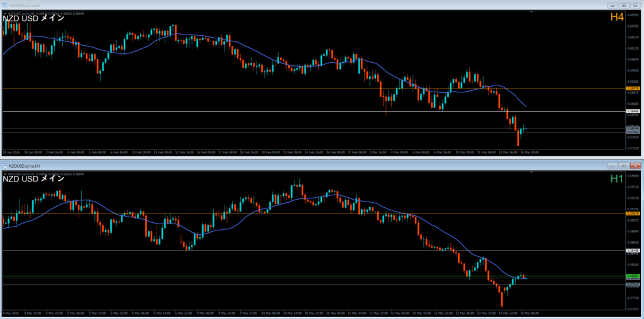644x319 pixels.
Task: Click the H1 chart window title icon
Action: (x=4, y=166)
